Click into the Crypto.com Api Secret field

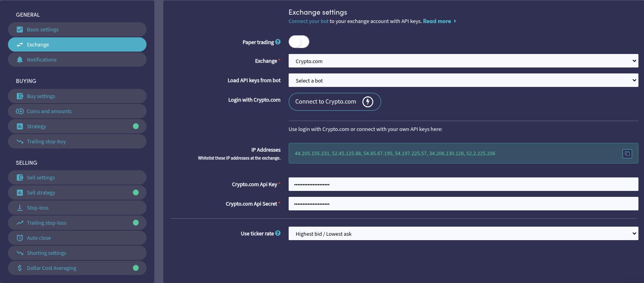pyautogui.click(x=463, y=204)
